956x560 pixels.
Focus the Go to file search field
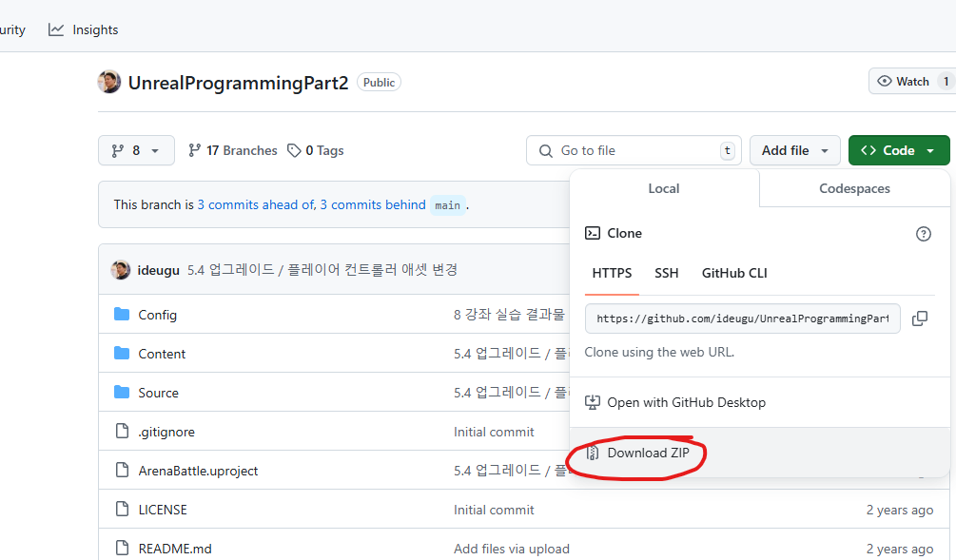tap(634, 150)
